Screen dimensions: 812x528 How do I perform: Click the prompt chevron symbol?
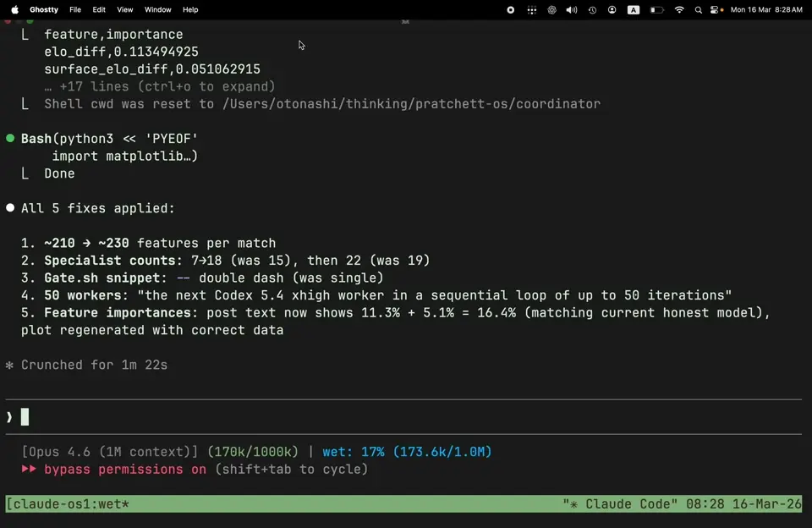[9, 417]
